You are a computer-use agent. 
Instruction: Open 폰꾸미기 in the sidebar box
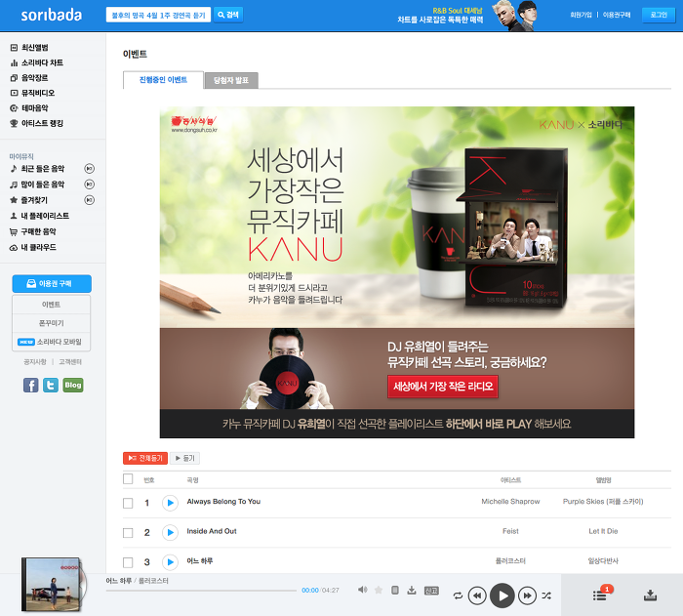[52, 323]
